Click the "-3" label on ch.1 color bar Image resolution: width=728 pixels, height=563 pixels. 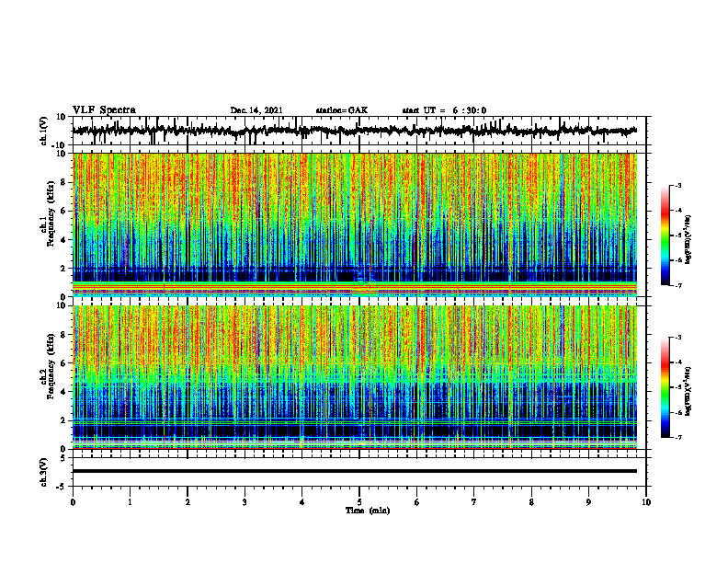[x=678, y=186]
